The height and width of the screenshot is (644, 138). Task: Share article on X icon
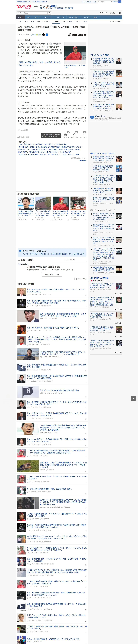tap(44, 35)
